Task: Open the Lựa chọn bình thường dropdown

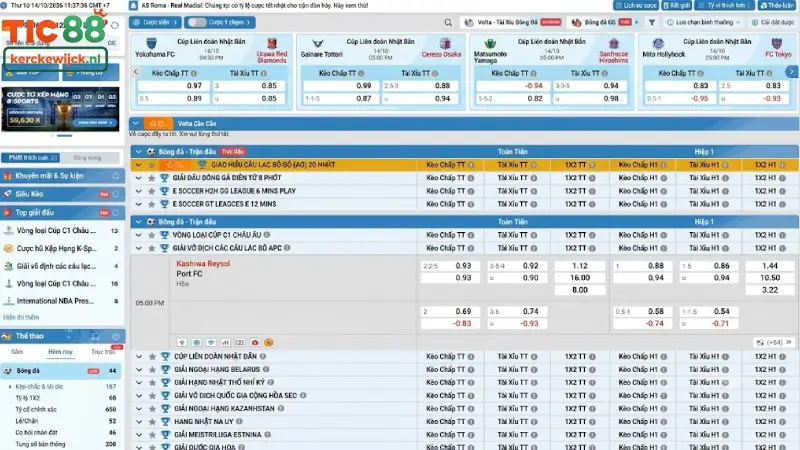Action: point(704,22)
